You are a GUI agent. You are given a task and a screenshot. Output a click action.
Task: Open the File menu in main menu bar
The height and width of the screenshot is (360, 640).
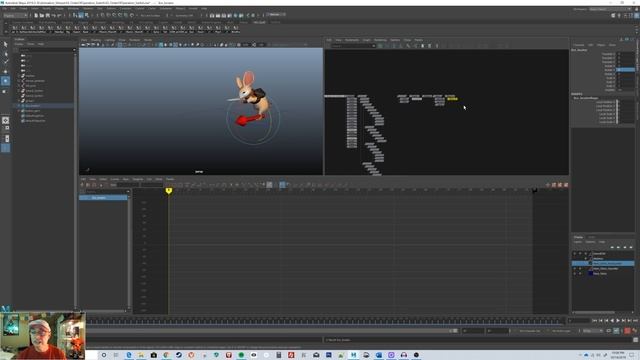pyautogui.click(x=4, y=8)
